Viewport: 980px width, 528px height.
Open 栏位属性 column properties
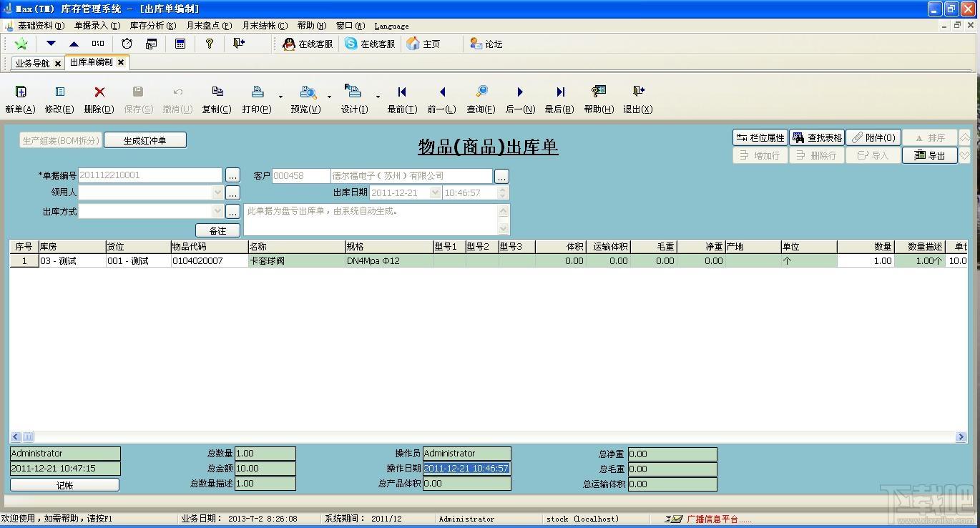pos(760,137)
